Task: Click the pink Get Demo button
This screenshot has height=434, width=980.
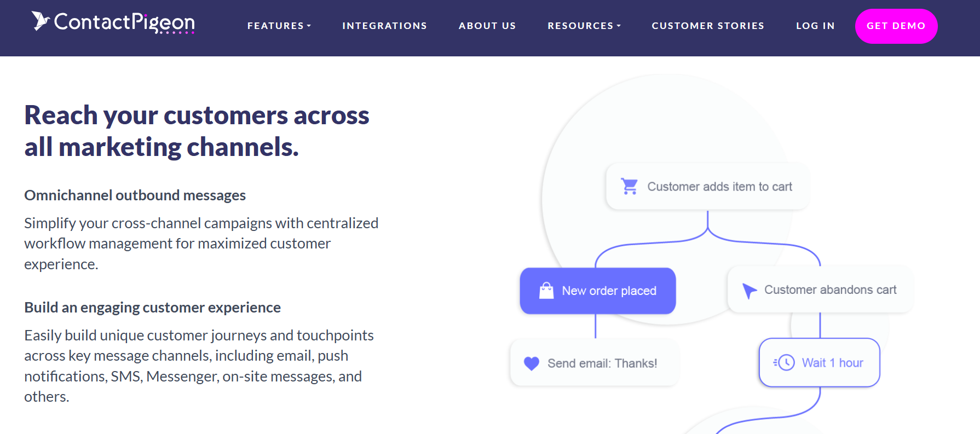Action: [x=896, y=26]
